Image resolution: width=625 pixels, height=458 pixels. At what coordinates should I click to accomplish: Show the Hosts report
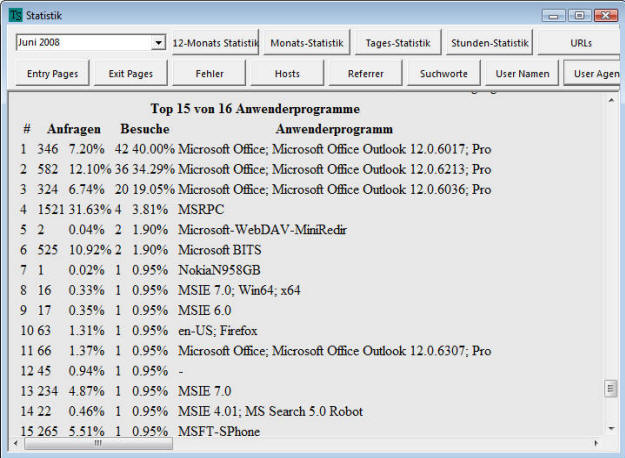coord(287,73)
